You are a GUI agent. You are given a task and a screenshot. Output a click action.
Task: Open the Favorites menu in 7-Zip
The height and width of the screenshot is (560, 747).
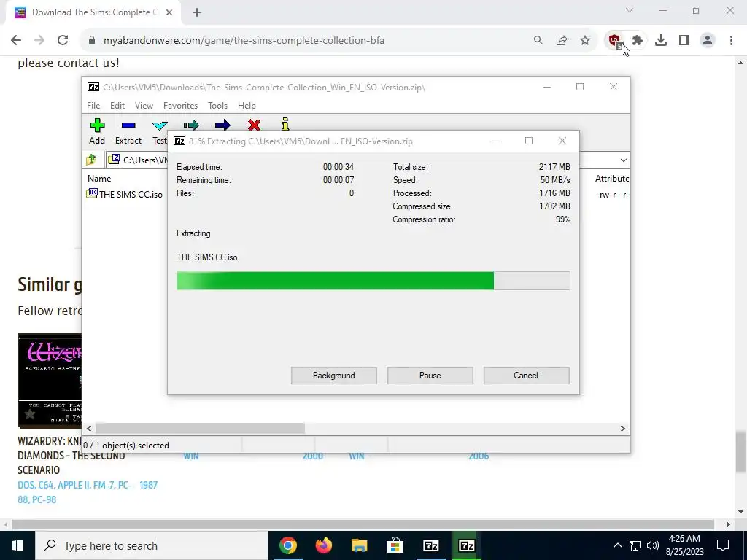pyautogui.click(x=180, y=106)
